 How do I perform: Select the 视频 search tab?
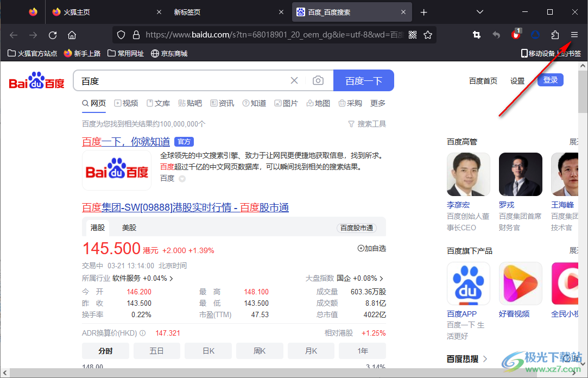(126, 103)
